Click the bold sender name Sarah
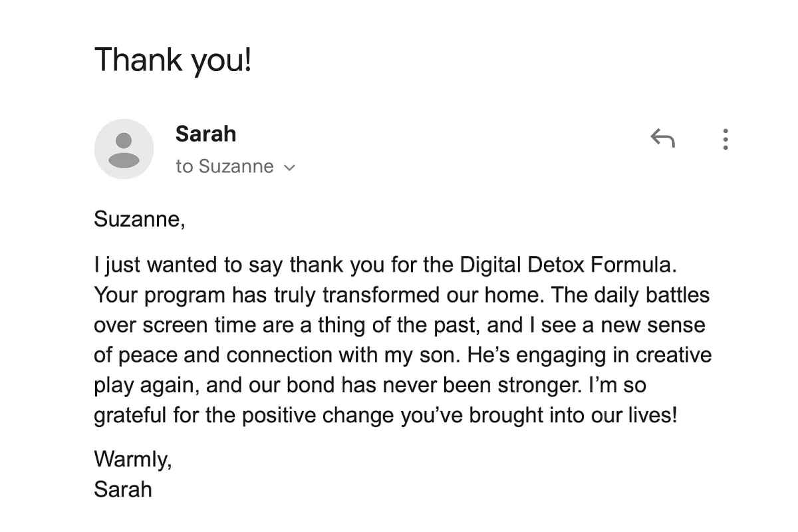 (x=205, y=134)
